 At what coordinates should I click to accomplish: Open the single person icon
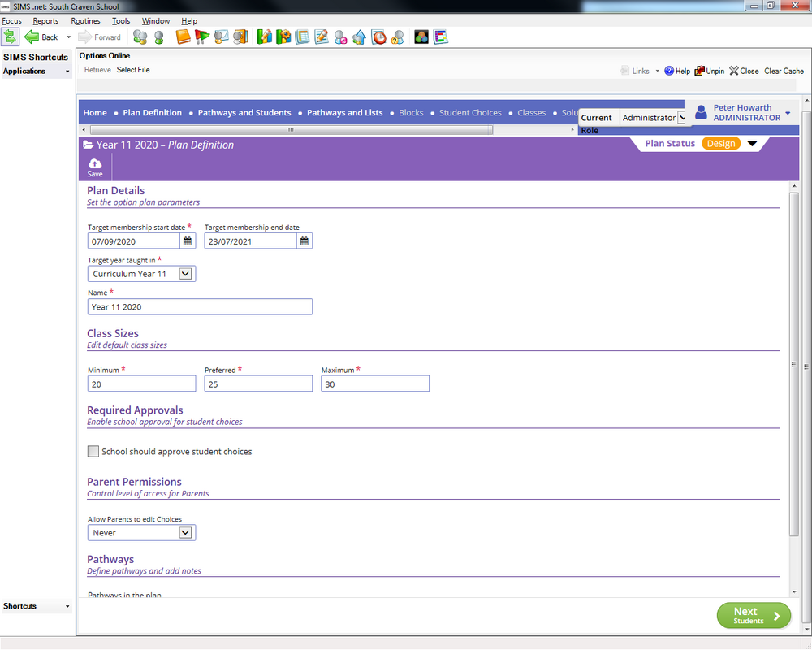pos(159,37)
